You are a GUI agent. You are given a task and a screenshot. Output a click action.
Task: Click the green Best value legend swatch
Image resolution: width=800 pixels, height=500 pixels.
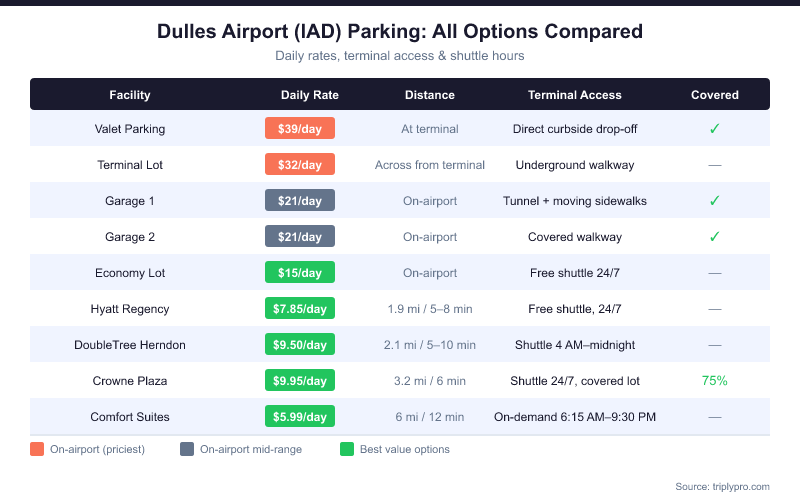pyautogui.click(x=347, y=449)
